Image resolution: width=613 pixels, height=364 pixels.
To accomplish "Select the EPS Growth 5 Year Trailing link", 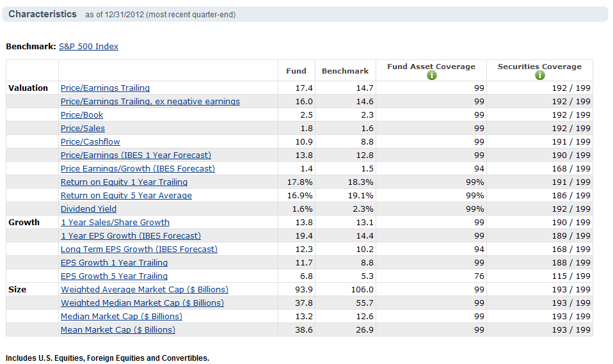I will [114, 276].
